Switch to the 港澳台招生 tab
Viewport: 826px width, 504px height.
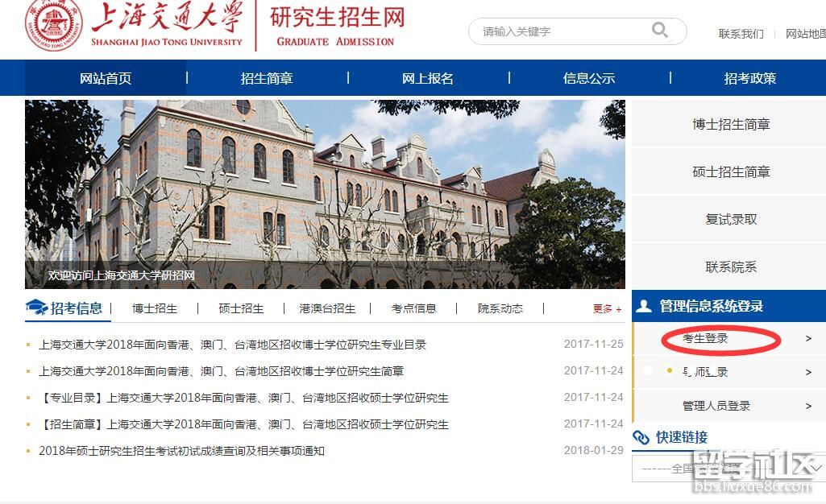coord(327,308)
